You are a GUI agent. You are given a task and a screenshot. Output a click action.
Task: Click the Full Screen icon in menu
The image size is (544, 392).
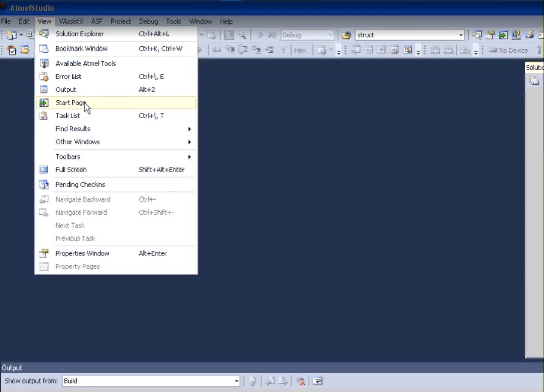coord(44,170)
